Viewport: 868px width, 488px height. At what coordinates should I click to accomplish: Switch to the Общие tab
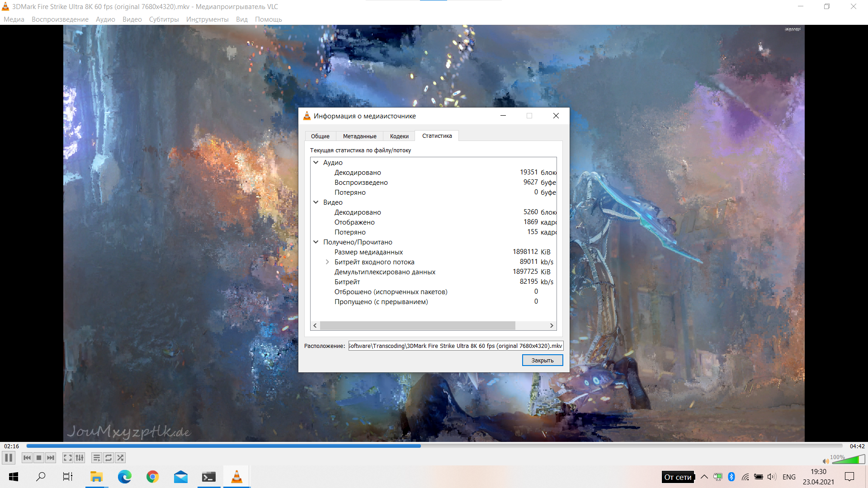click(x=320, y=136)
